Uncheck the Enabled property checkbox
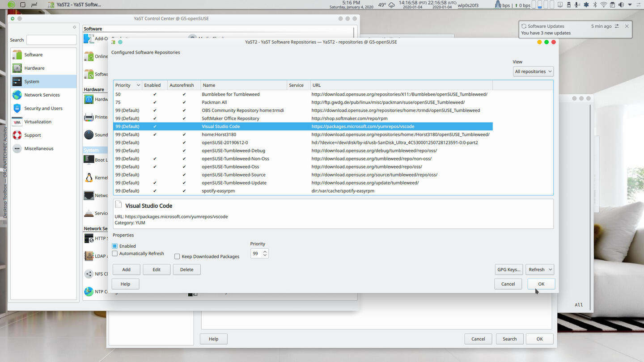644x362 pixels. tap(115, 246)
